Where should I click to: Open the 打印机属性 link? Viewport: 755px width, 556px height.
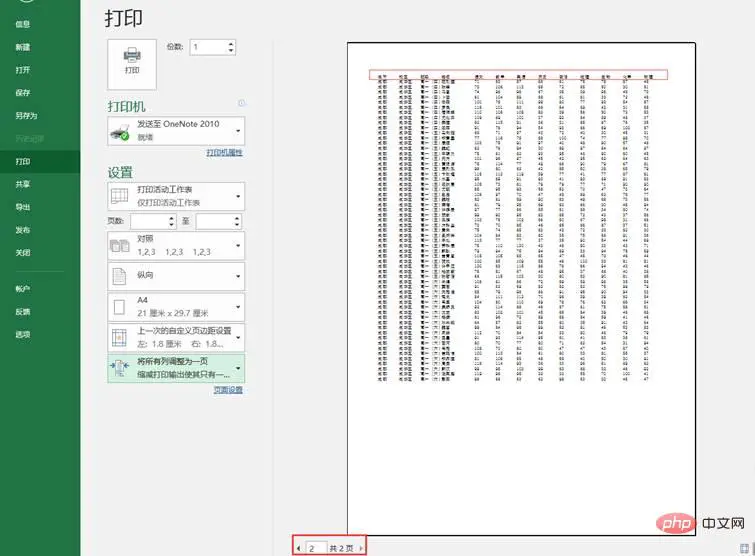click(x=224, y=153)
